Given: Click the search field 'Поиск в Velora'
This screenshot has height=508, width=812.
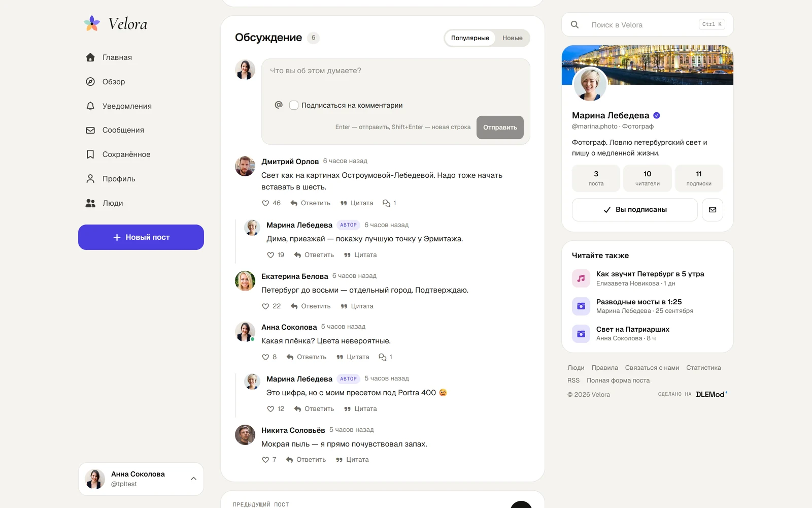Looking at the screenshot, I should pos(648,24).
